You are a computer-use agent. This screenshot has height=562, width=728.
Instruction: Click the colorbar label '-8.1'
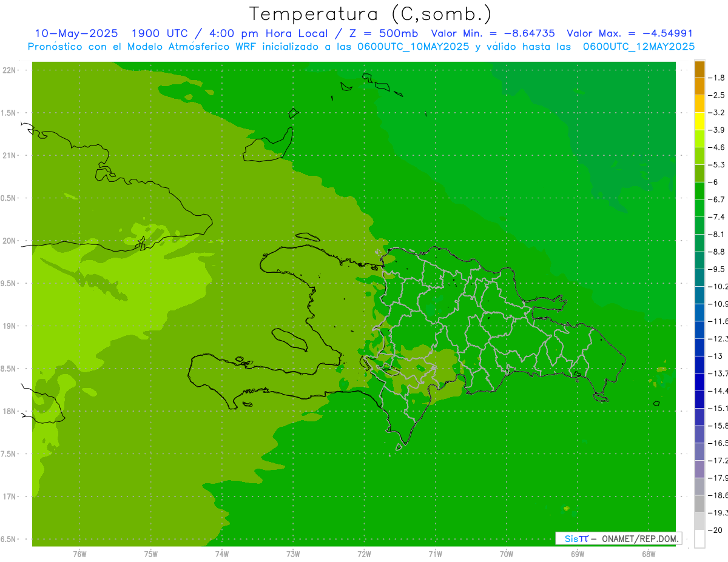click(x=718, y=234)
